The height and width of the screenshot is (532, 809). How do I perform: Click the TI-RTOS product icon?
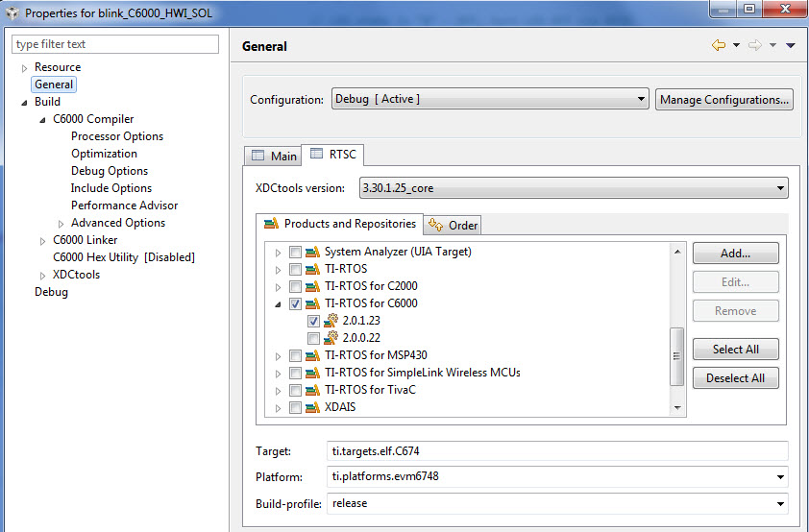point(312,269)
